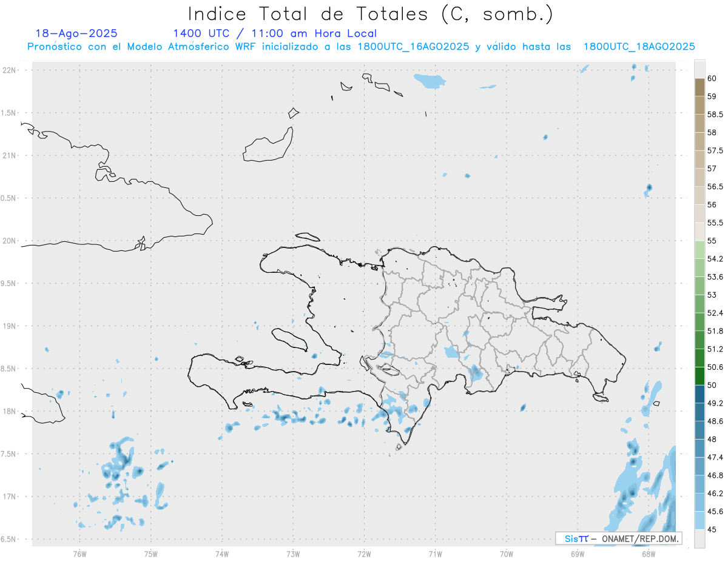Screen dimensions: 728x562
Task: Click the title 'Indice Total de Totales'
Action: click(309, 13)
